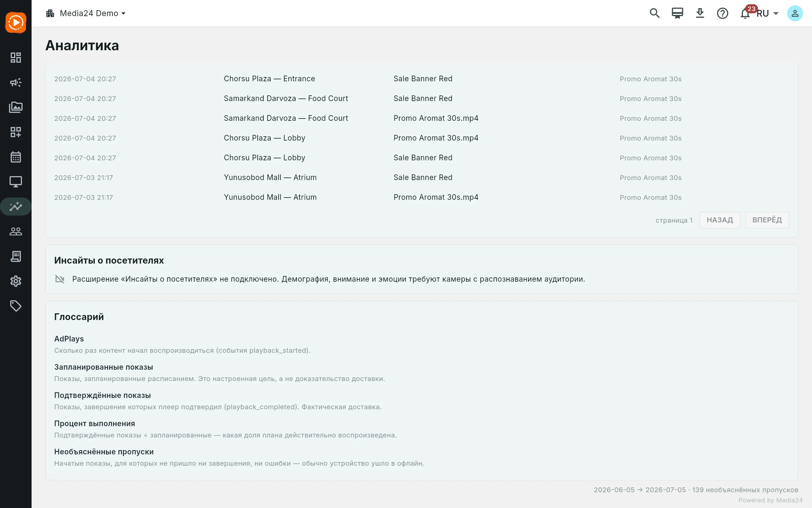Open the help question mark icon
812x508 pixels.
coord(722,14)
